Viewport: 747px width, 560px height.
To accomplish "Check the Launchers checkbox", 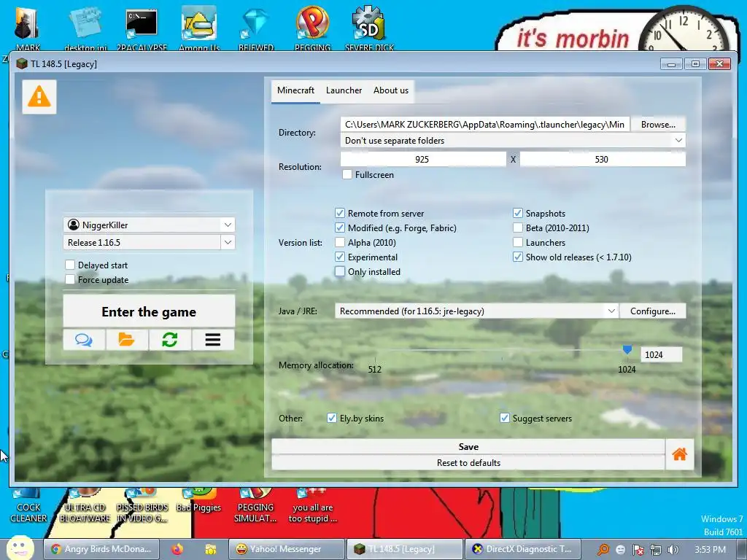I will [x=518, y=242].
